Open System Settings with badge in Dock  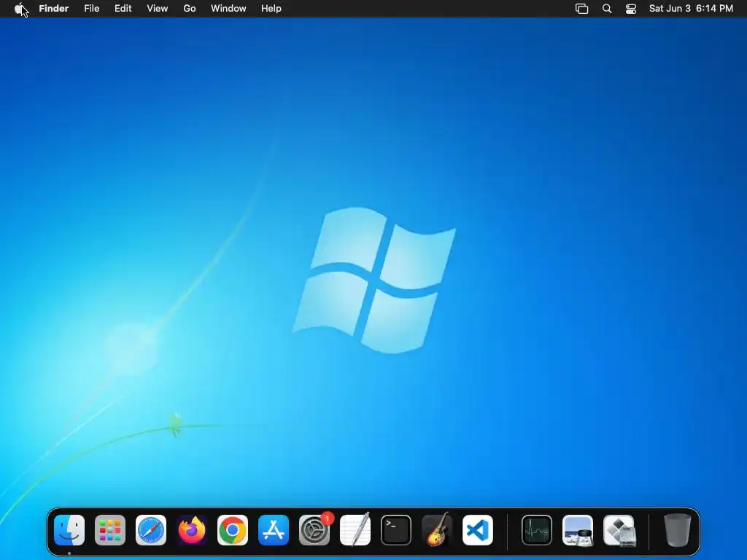(315, 530)
